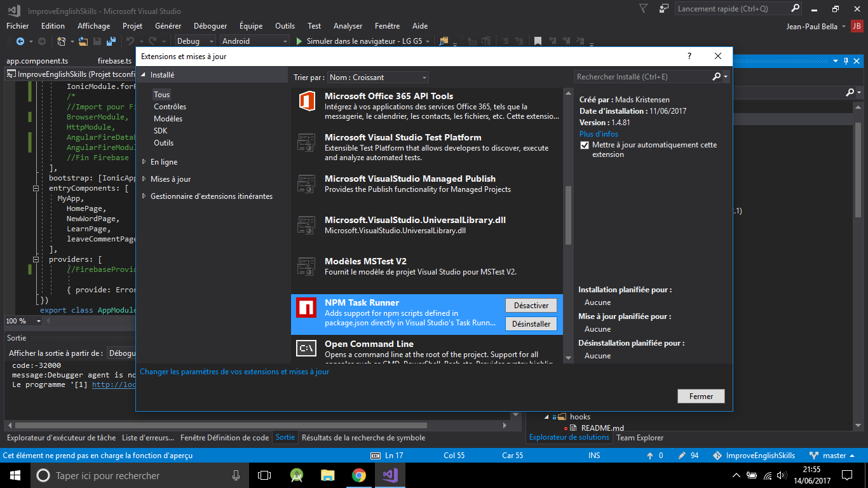Open the Debug configuration dropdown
Viewport: 868px width, 488px height.
(196, 41)
